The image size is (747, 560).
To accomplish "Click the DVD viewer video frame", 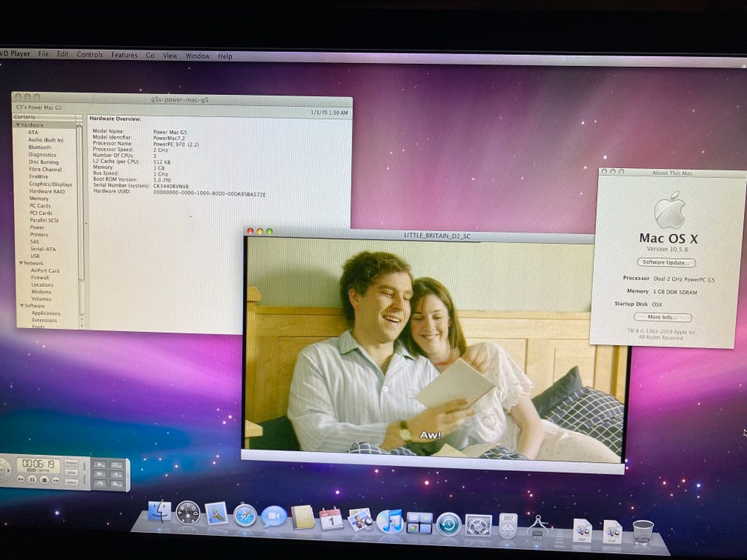I will click(436, 349).
